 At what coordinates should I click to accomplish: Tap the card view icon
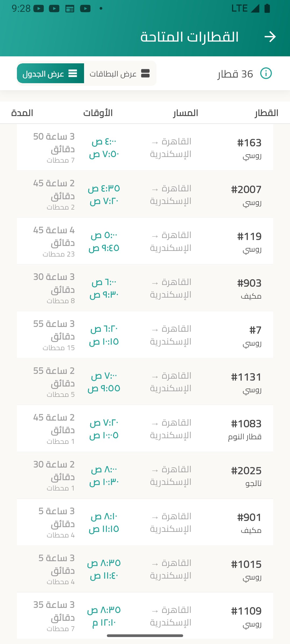pos(145,73)
